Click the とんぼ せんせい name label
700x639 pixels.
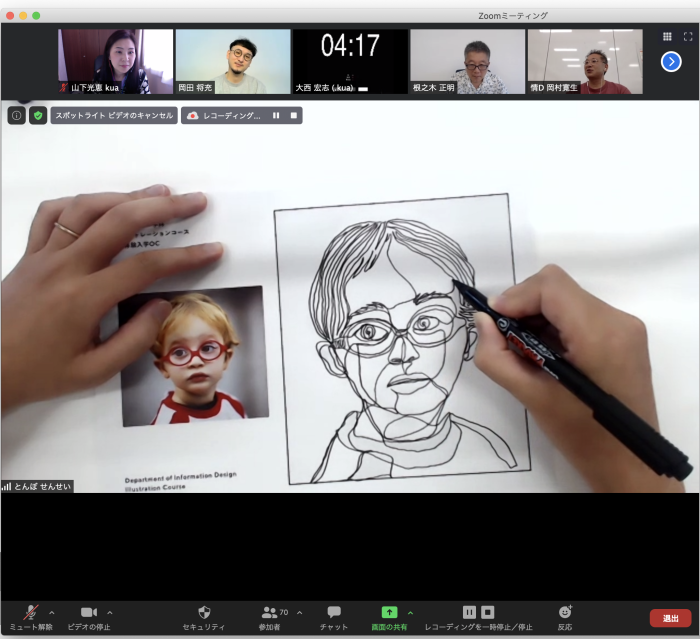(x=42, y=487)
